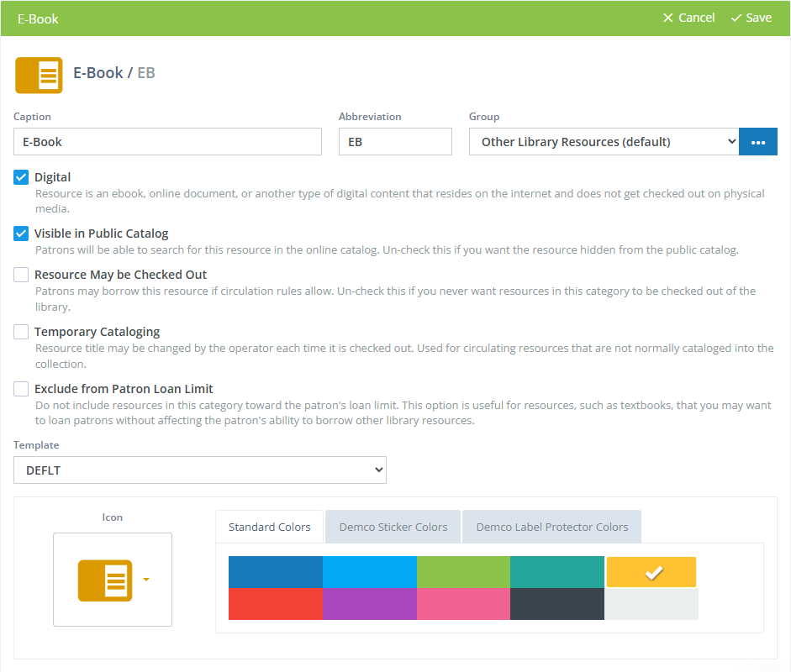Check Exclude from Patron Loan Limit

pos(20,388)
